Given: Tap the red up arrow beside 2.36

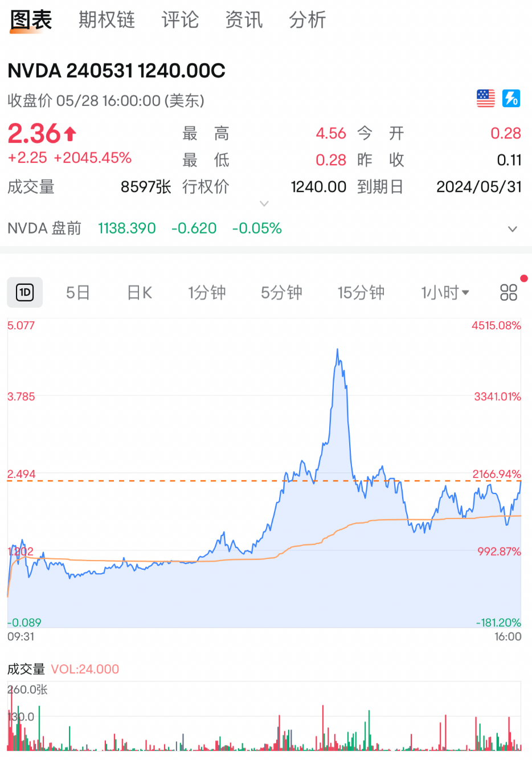Looking at the screenshot, I should click(x=70, y=134).
